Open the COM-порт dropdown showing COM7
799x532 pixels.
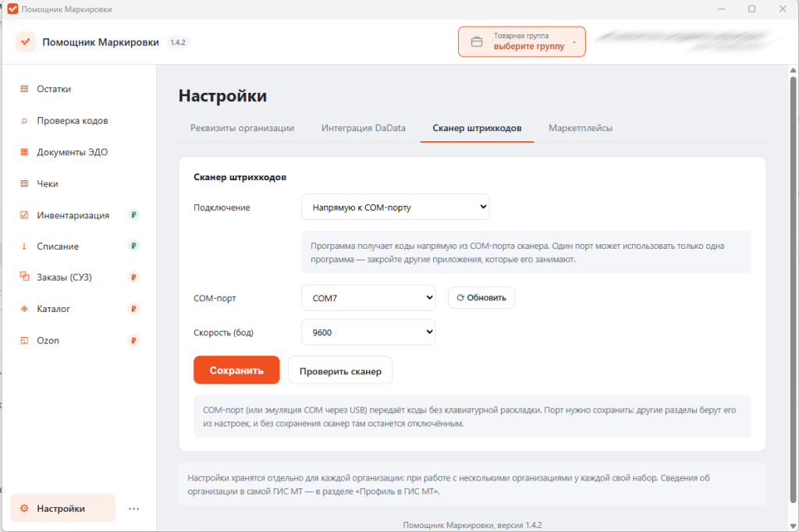pyautogui.click(x=368, y=298)
